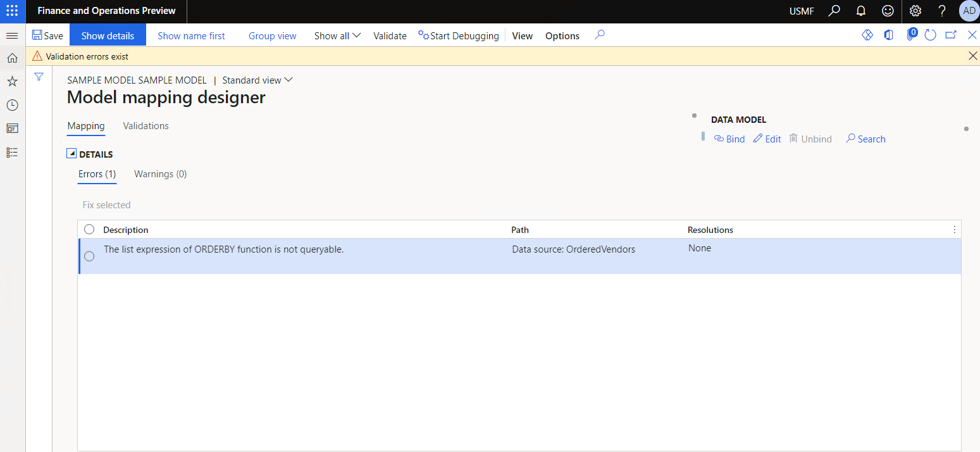Open the Show all dropdown
980x452 pixels.
click(x=337, y=35)
